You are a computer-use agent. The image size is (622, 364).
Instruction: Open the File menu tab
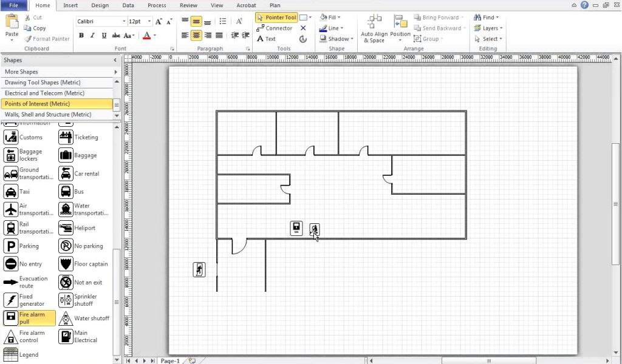pos(13,5)
